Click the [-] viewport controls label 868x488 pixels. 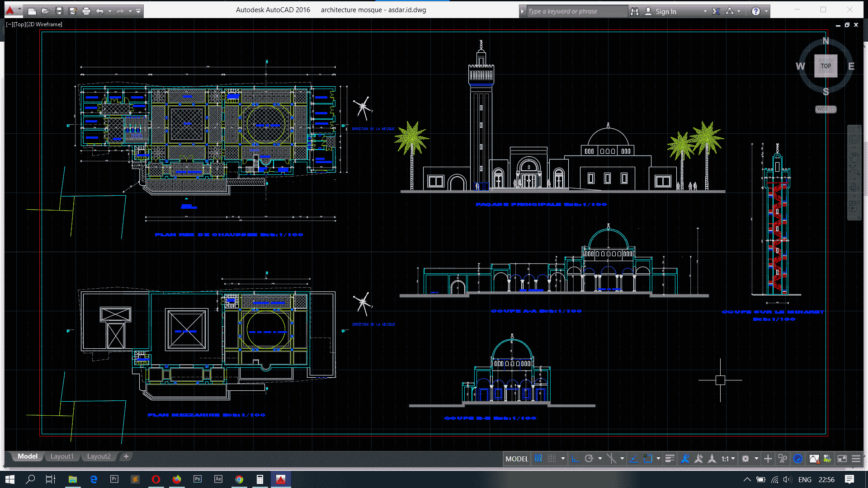(9, 24)
